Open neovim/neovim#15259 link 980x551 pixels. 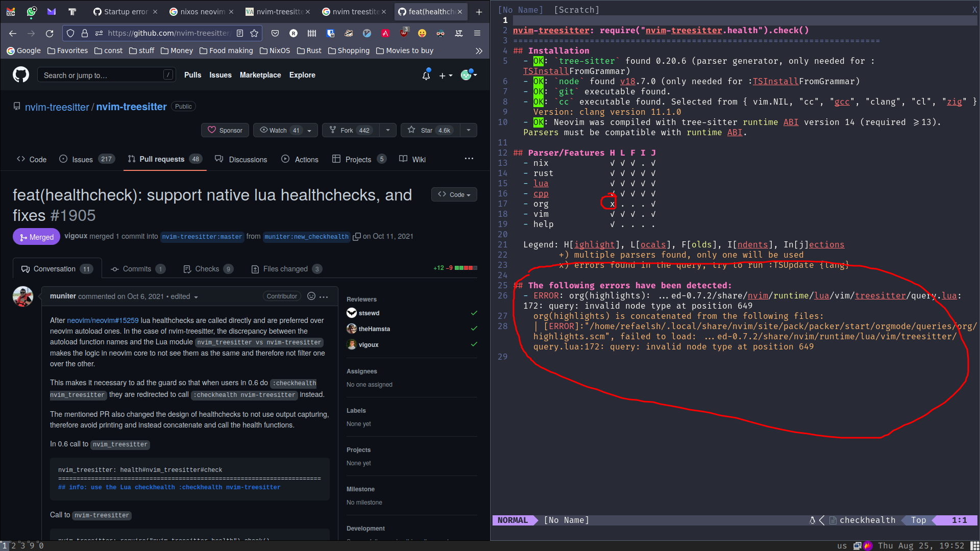[103, 320]
